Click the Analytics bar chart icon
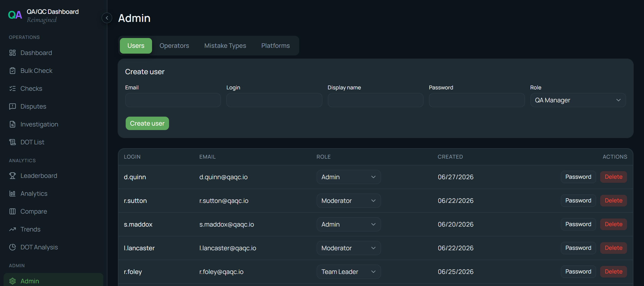The height and width of the screenshot is (286, 644). coord(13,193)
